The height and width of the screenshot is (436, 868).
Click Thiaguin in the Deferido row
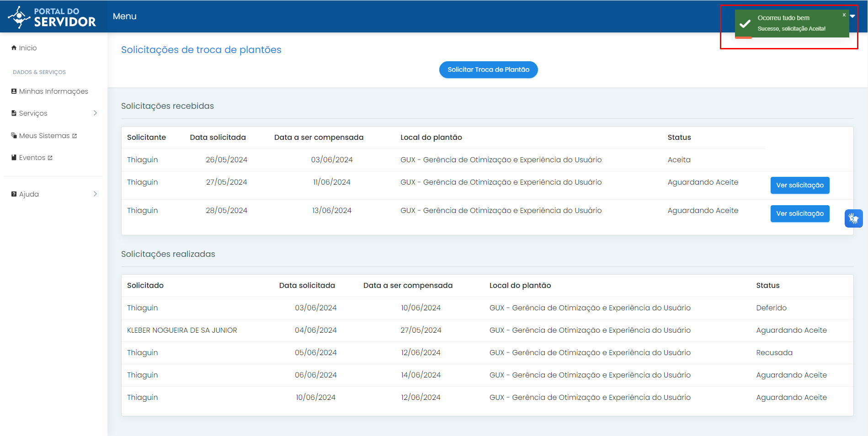[x=143, y=308]
